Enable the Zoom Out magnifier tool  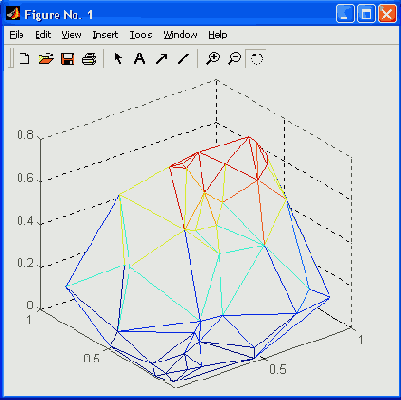pyautogui.click(x=235, y=59)
